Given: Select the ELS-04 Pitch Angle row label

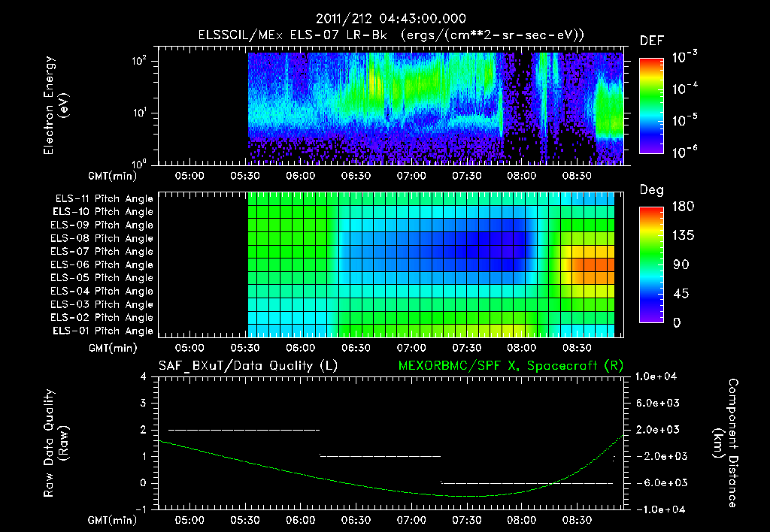Looking at the screenshot, I should [102, 292].
